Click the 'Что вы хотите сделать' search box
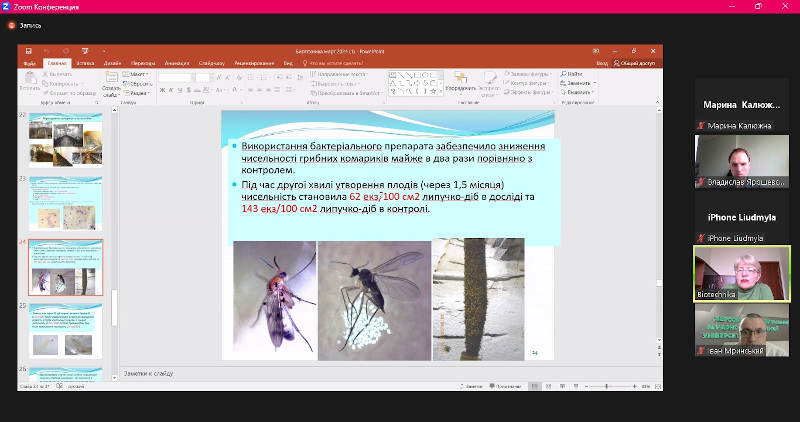The height and width of the screenshot is (422, 800). coord(333,63)
